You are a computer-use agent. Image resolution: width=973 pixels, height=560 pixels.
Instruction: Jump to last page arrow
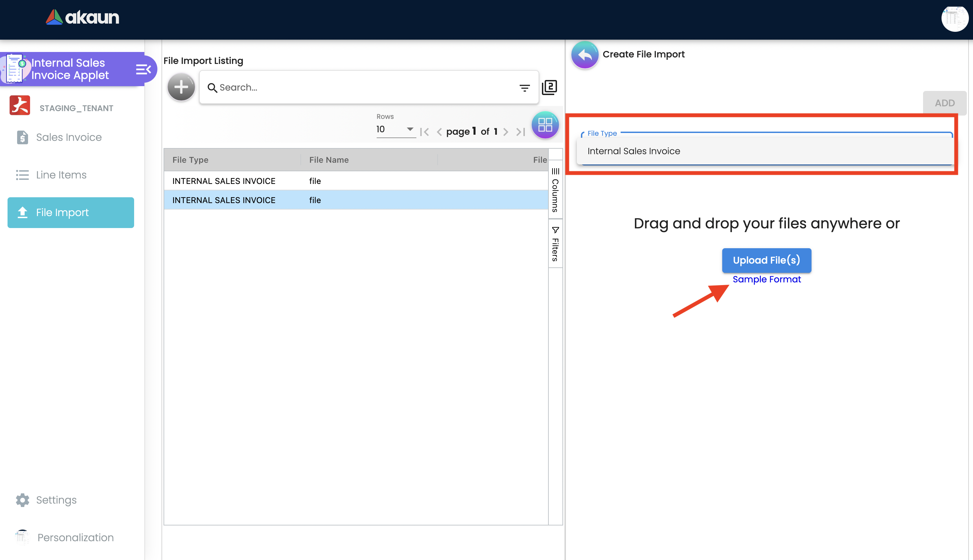click(520, 132)
